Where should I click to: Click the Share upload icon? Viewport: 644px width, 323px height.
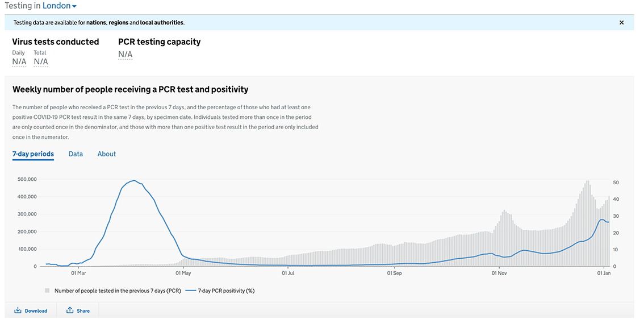[x=70, y=310]
